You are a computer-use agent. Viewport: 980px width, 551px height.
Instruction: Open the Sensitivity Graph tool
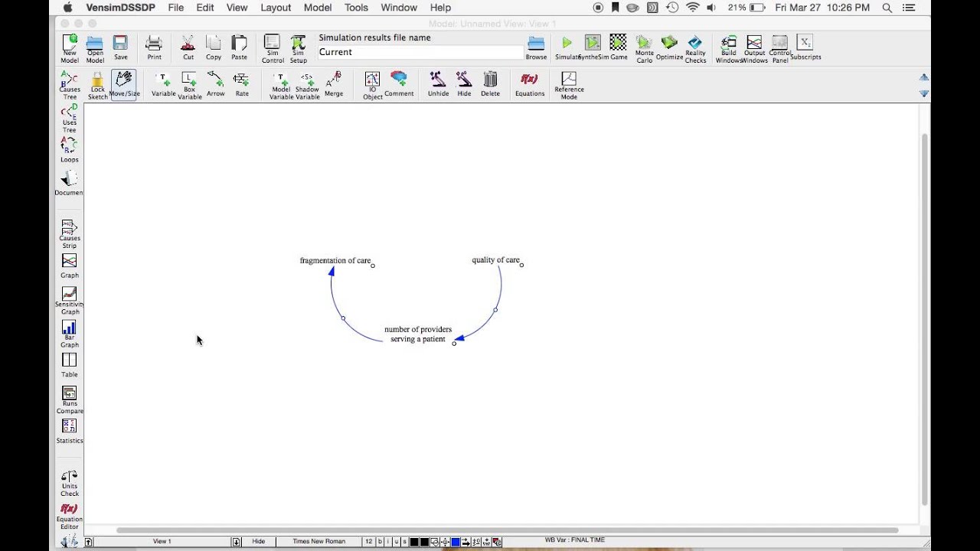[70, 301]
